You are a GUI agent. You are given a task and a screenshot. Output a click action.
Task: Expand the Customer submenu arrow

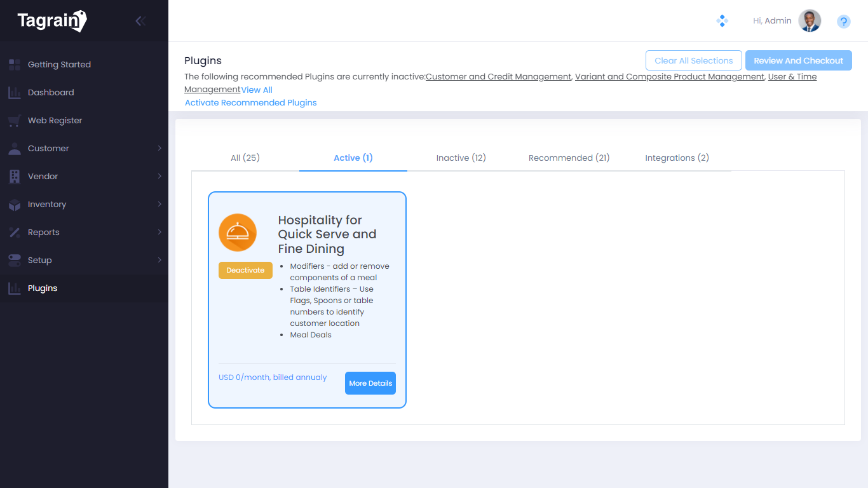point(159,148)
